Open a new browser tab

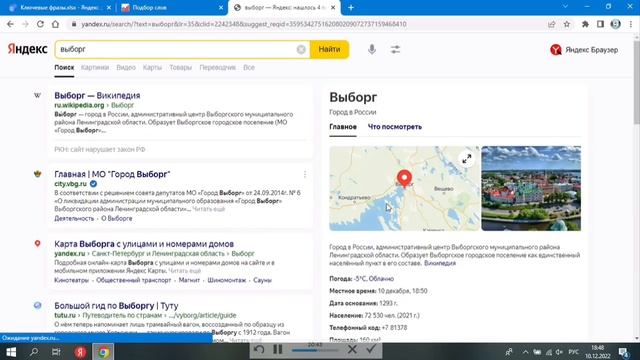[351, 7]
